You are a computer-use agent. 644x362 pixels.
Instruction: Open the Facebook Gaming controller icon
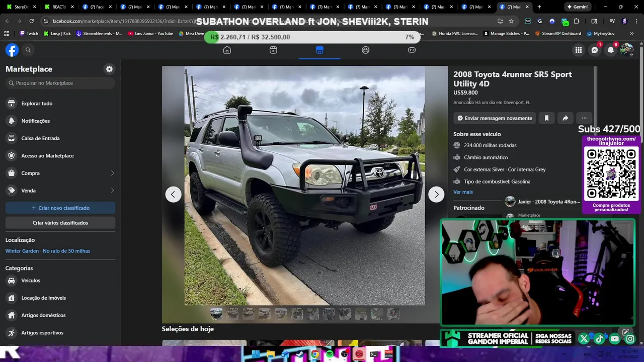tap(412, 50)
